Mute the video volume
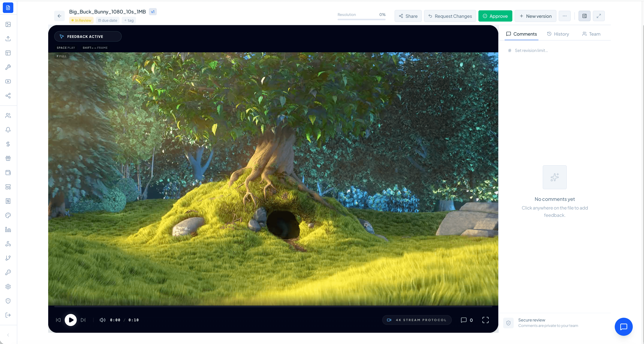This screenshot has width=644, height=344. (102, 320)
